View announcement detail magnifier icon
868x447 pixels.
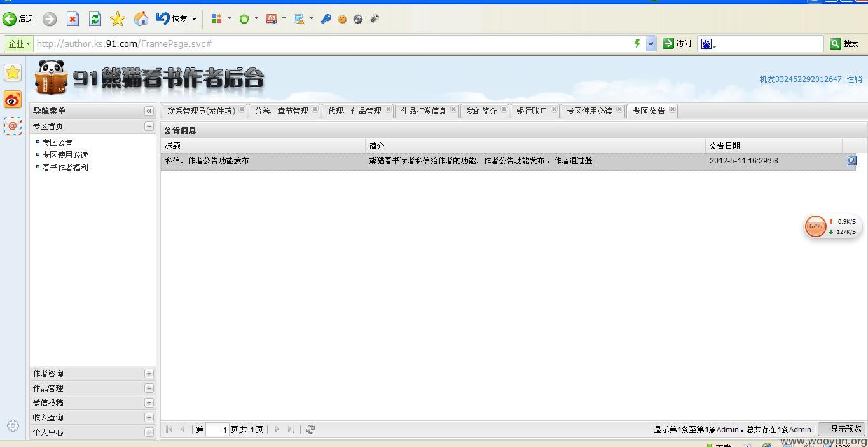coord(851,161)
